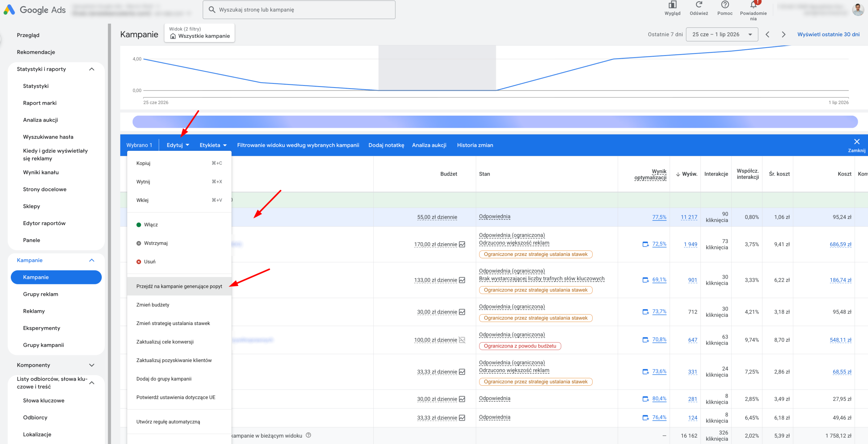Choose Utwórz regułę automatyczną
This screenshot has height=444, width=868.
coord(179,422)
